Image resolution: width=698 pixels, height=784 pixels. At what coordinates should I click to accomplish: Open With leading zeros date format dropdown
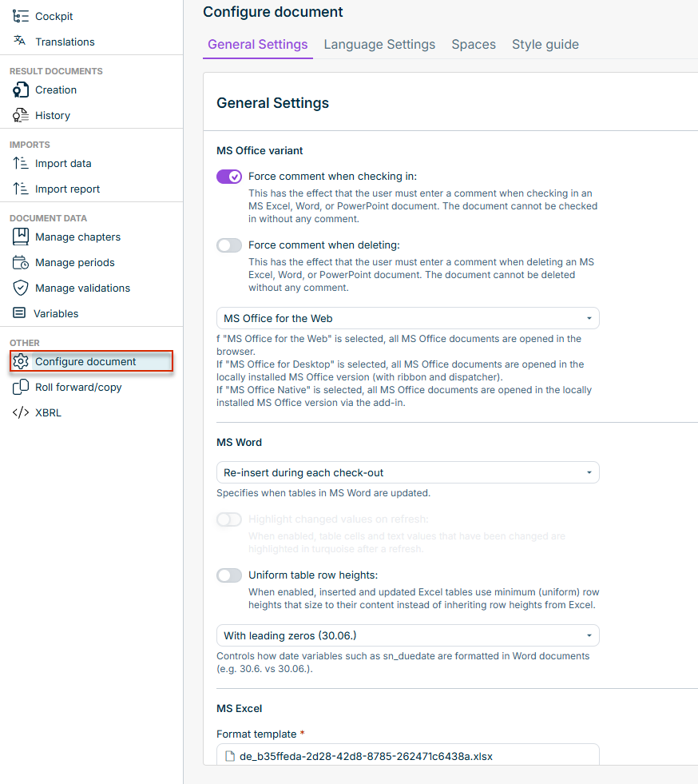408,635
